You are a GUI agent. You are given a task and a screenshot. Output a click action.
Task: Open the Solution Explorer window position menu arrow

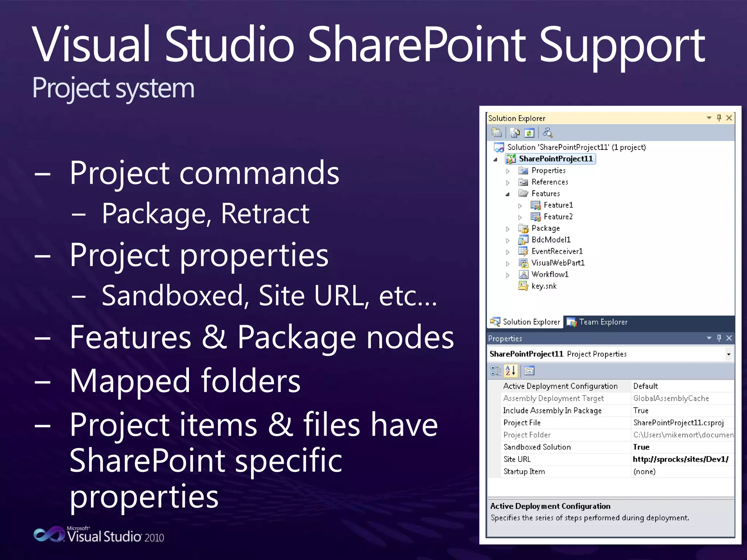709,118
